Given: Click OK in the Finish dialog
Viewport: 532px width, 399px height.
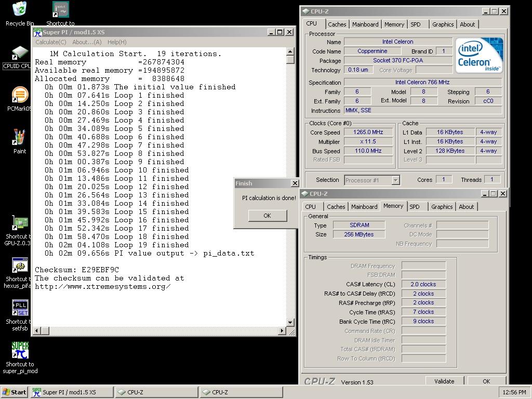Looking at the screenshot, I should (x=268, y=216).
